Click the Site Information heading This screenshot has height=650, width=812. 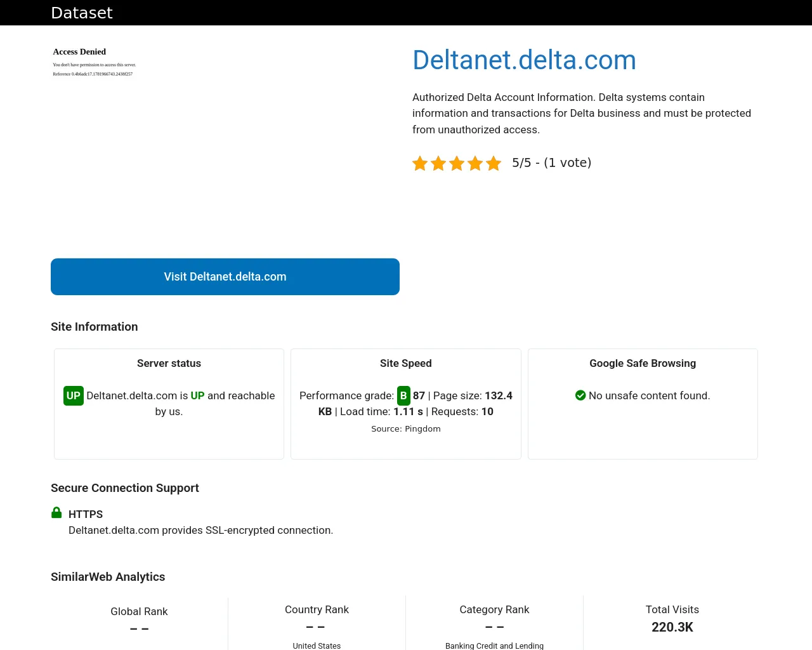[x=95, y=327]
